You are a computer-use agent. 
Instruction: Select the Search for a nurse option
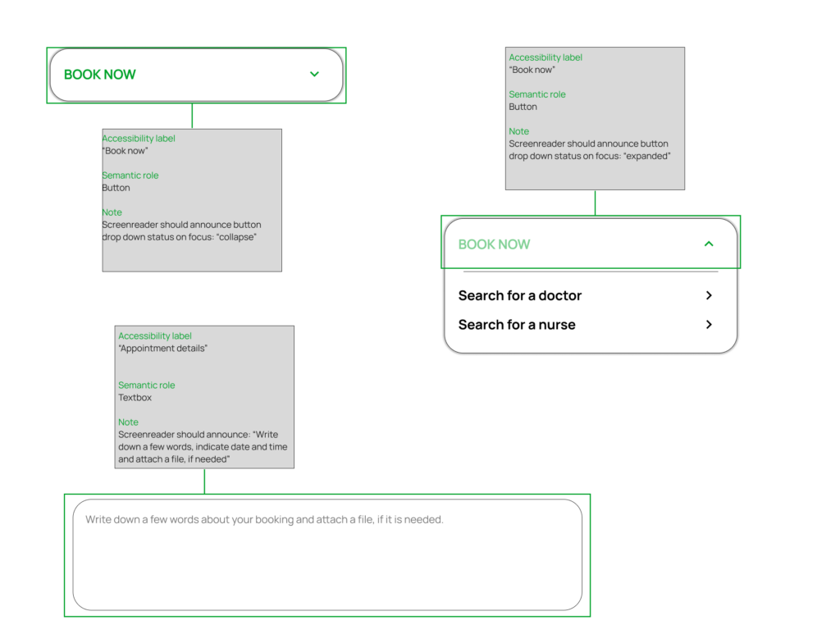coord(517,325)
